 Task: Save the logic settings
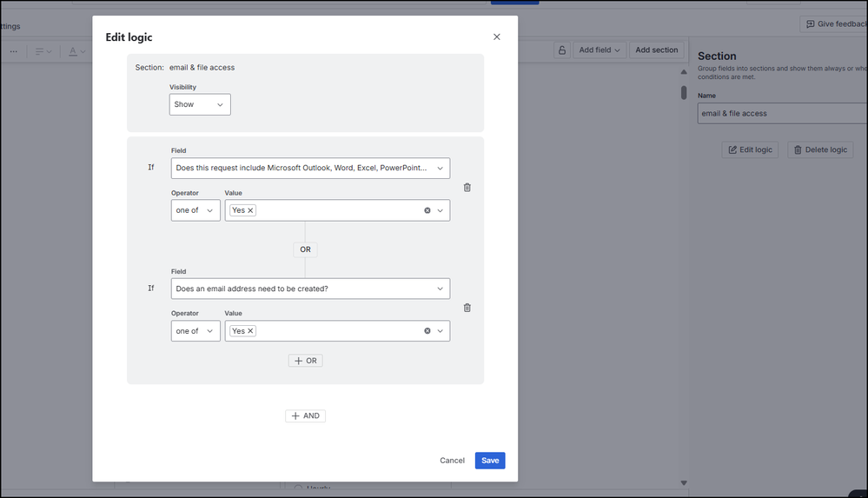click(x=490, y=461)
